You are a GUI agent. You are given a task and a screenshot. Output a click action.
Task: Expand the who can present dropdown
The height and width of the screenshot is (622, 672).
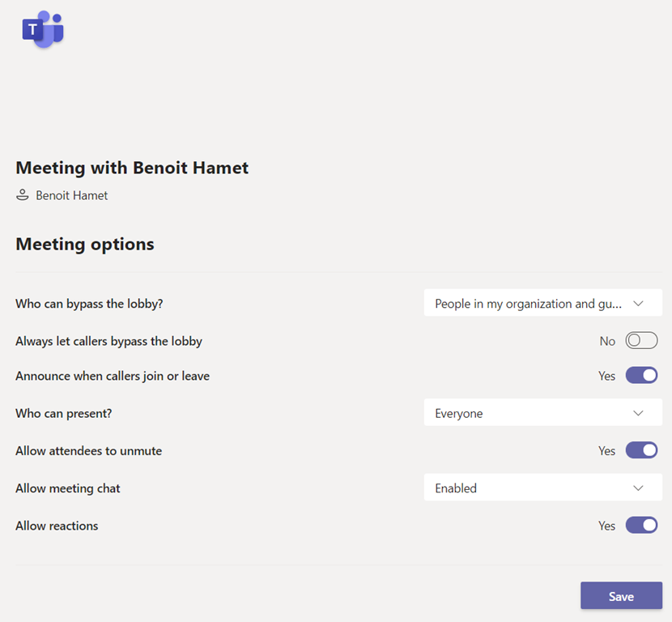click(542, 413)
